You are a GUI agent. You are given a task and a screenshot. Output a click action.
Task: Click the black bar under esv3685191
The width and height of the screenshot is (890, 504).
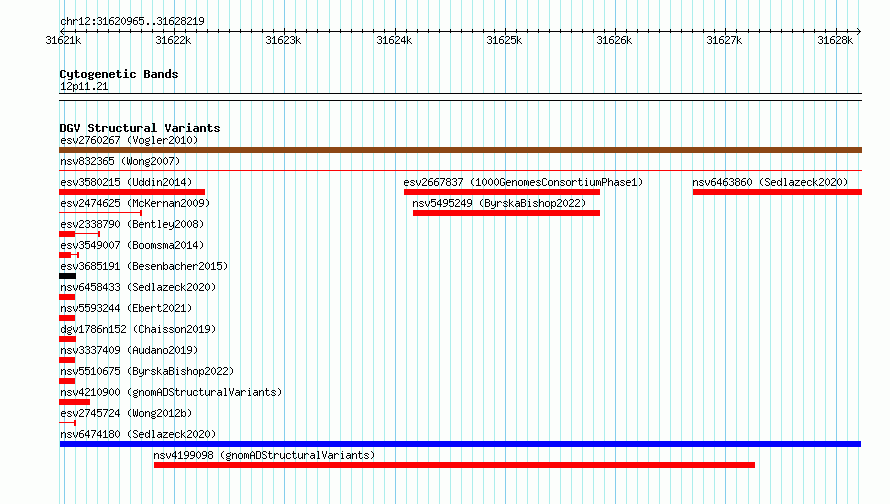(x=68, y=276)
